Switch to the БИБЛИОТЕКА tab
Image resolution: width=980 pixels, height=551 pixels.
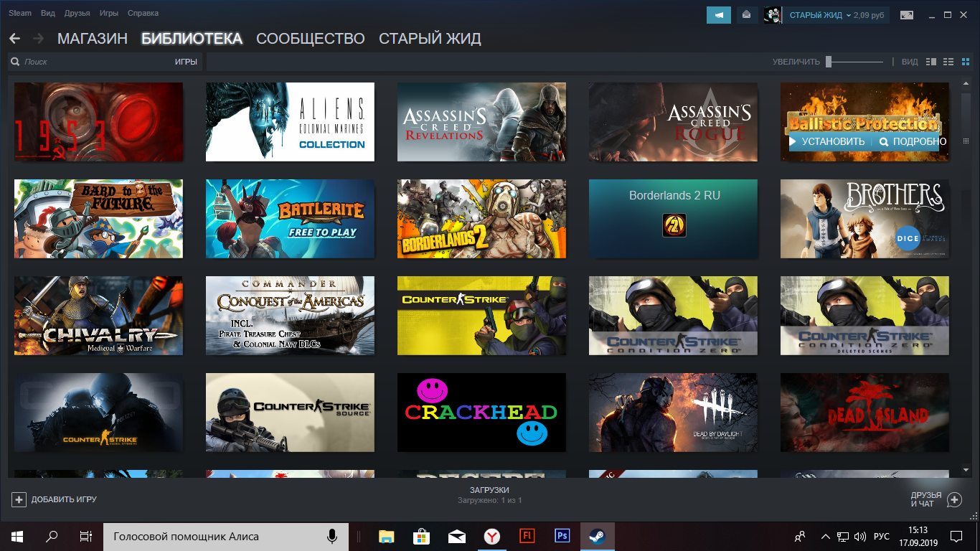click(192, 39)
